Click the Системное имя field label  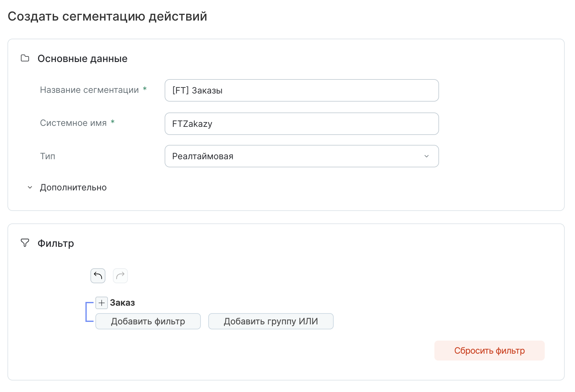tap(73, 123)
